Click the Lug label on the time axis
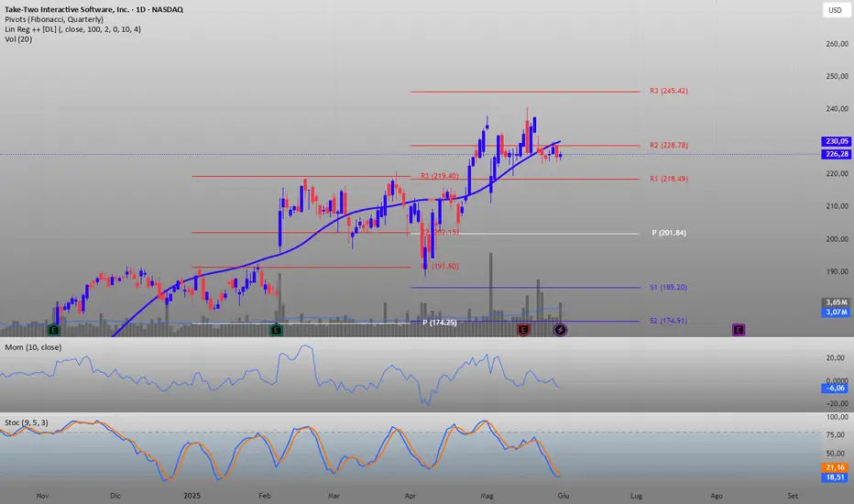Viewport: 854px width, 504px height. 636,496
